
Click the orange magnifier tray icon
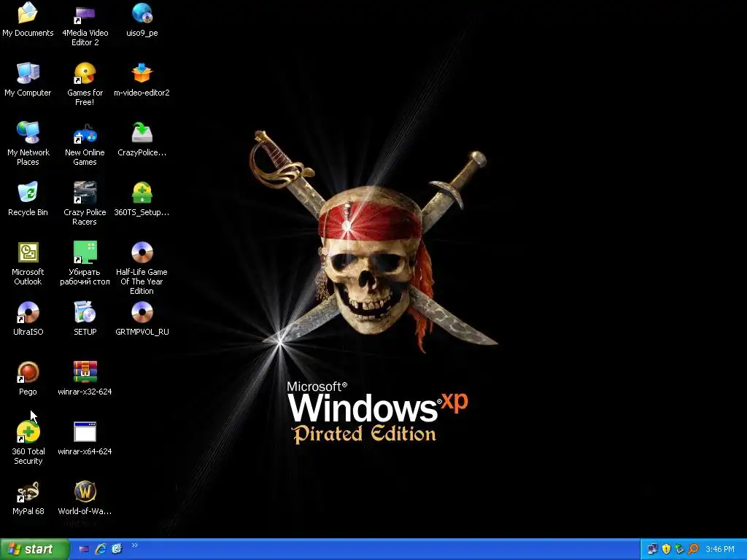693,550
